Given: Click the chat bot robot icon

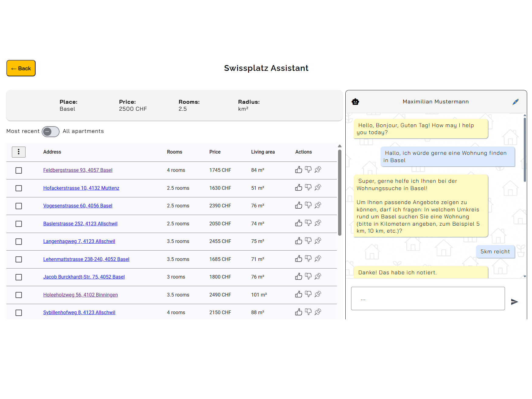Looking at the screenshot, I should 355,102.
